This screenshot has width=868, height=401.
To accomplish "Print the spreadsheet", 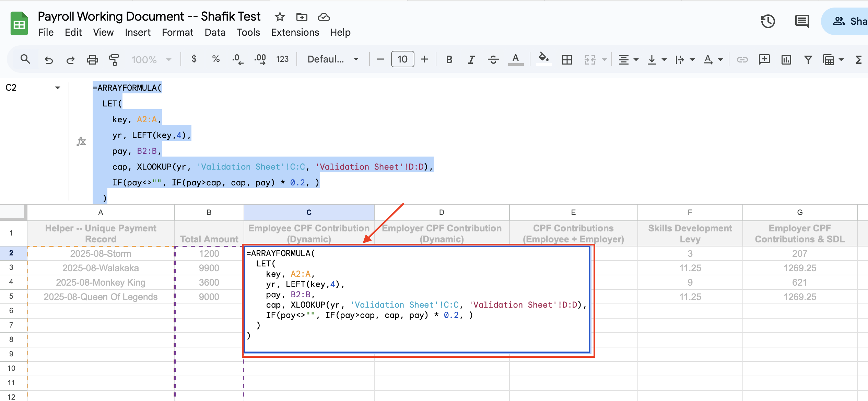I will coord(92,60).
